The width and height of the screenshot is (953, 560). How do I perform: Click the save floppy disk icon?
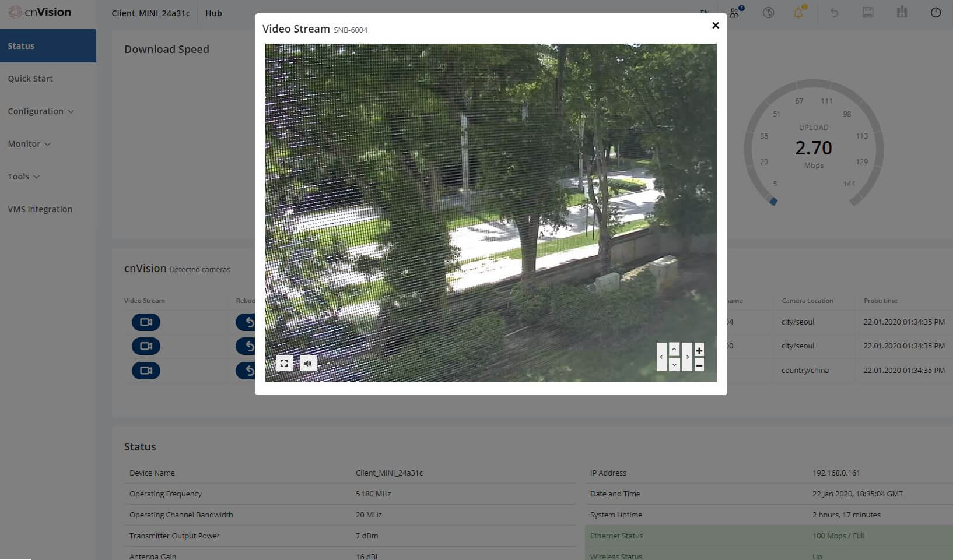pyautogui.click(x=868, y=13)
